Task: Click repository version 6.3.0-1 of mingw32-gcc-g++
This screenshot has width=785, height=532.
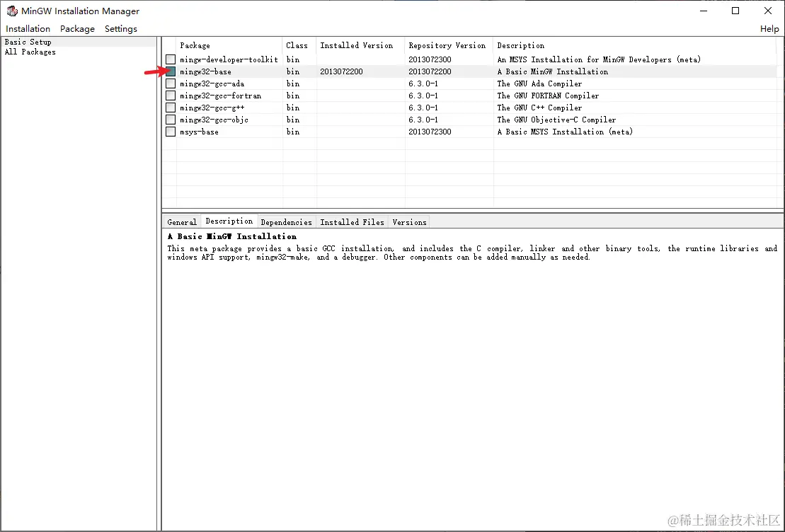Action: (x=423, y=108)
